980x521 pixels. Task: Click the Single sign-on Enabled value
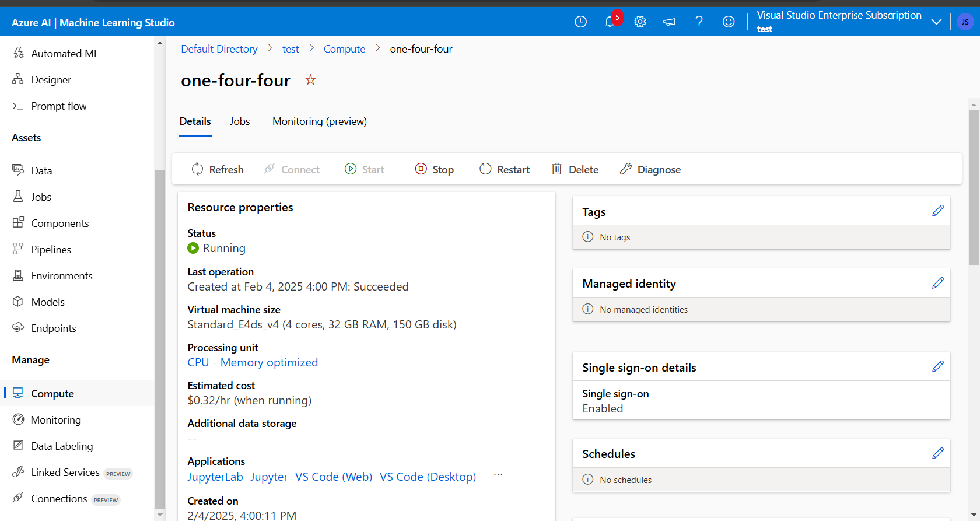[x=603, y=408]
